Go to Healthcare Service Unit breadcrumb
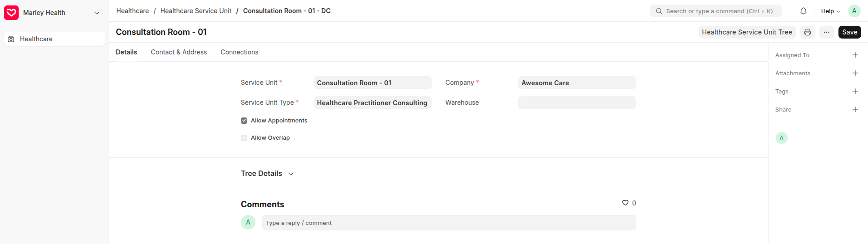 point(196,11)
